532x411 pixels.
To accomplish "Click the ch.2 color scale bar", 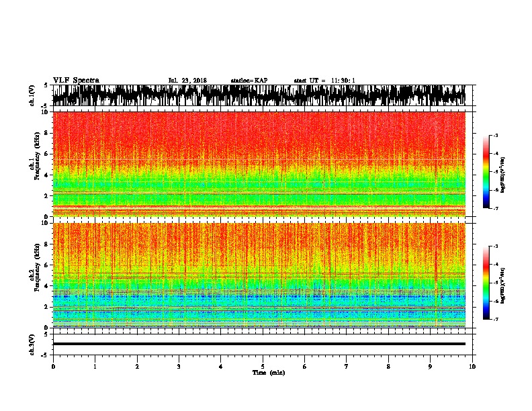I will (x=486, y=283).
